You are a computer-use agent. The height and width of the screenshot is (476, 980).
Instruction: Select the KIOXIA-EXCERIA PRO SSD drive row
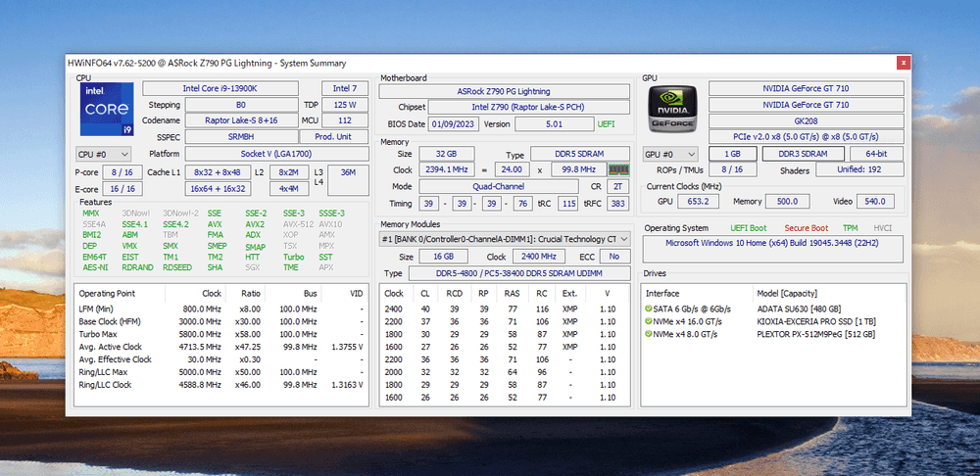point(774,321)
